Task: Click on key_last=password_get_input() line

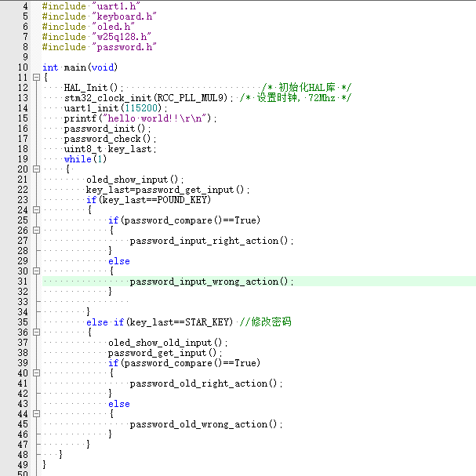Action: (x=168, y=190)
